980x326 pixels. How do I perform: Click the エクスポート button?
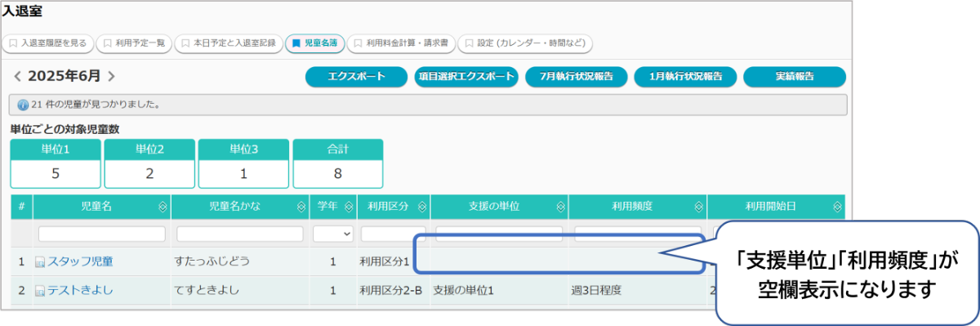coord(356,77)
